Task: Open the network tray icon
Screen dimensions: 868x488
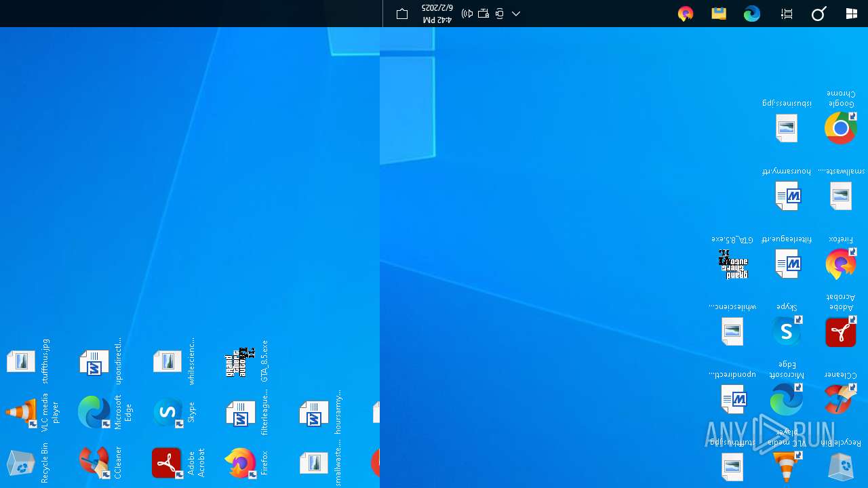Action: [x=484, y=14]
